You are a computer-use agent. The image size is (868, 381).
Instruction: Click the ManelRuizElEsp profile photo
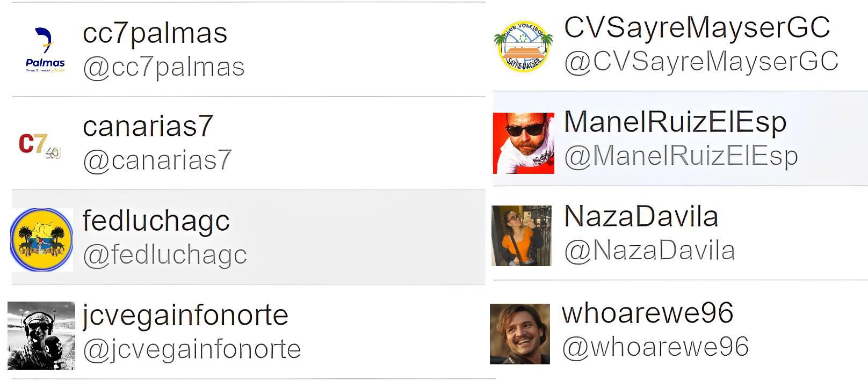(523, 143)
